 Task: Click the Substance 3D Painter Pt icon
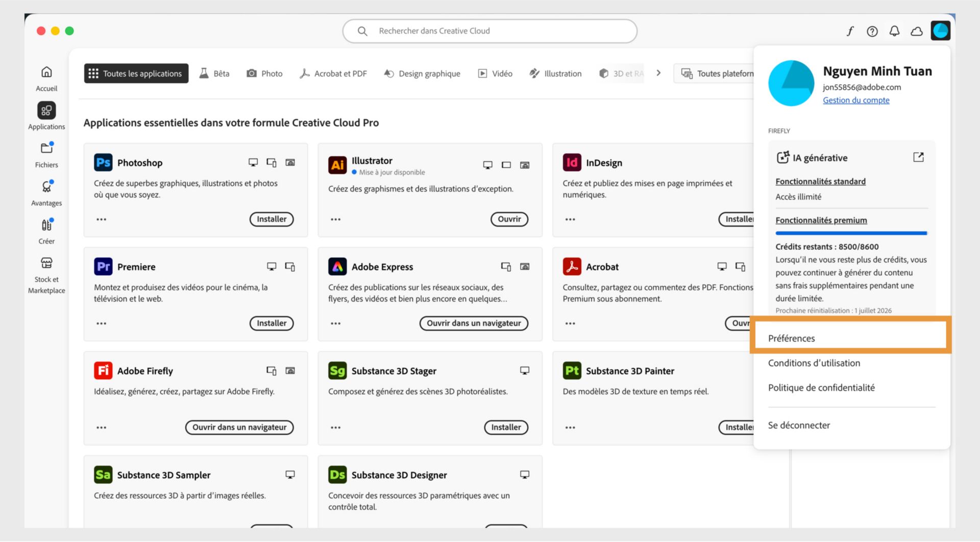(572, 371)
